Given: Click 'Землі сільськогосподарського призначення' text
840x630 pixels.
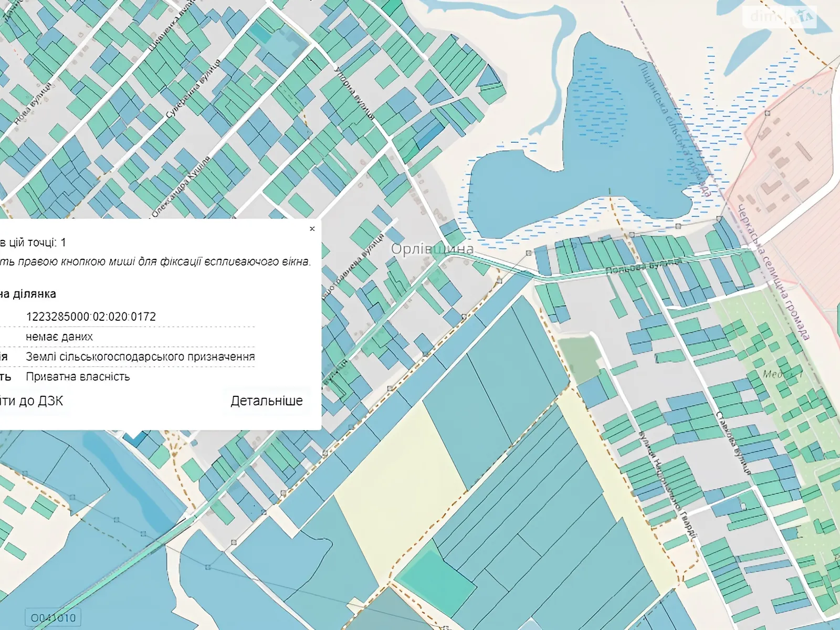Looking at the screenshot, I should pyautogui.click(x=140, y=357).
